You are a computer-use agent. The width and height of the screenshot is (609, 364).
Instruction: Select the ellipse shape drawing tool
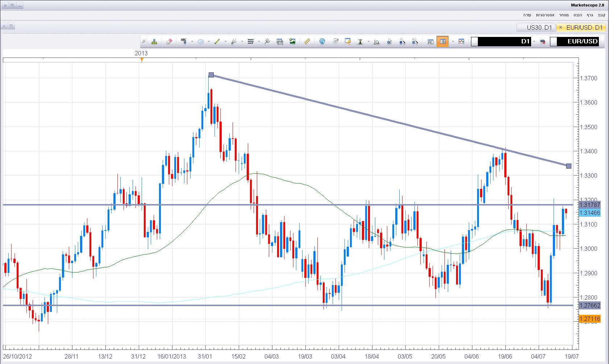[x=200, y=42]
